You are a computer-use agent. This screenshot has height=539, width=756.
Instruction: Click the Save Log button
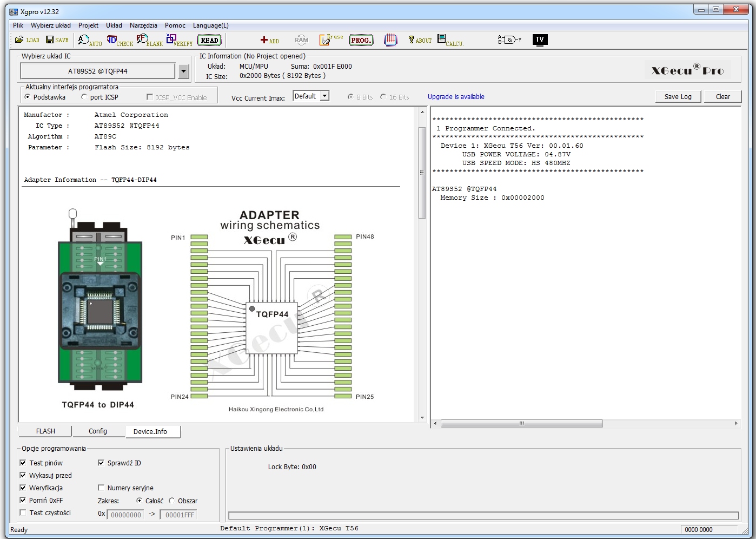tap(678, 97)
